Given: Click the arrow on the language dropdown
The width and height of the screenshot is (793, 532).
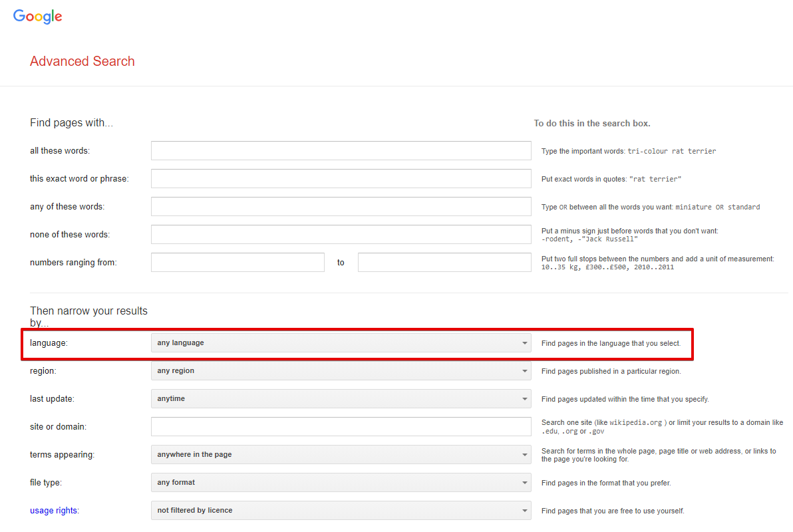Looking at the screenshot, I should [524, 344].
